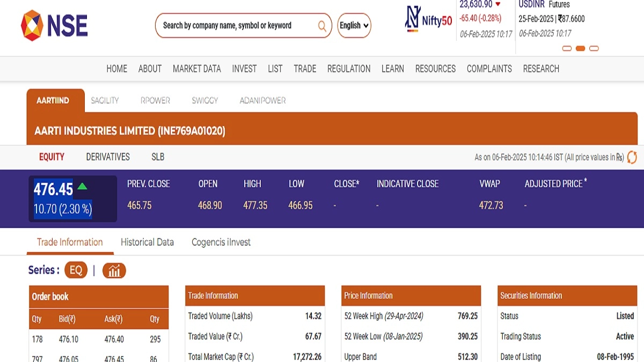This screenshot has width=644, height=362.
Task: Click the search magnifier icon
Action: 322,26
